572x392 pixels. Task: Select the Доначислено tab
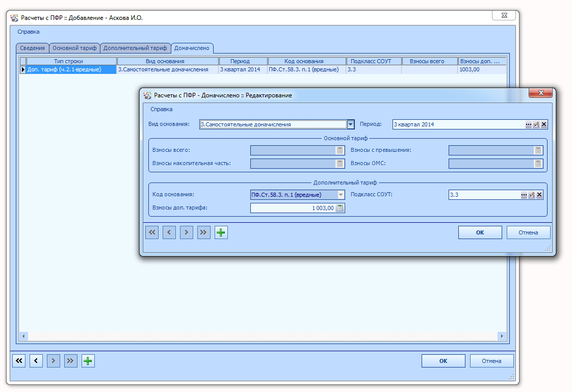192,48
